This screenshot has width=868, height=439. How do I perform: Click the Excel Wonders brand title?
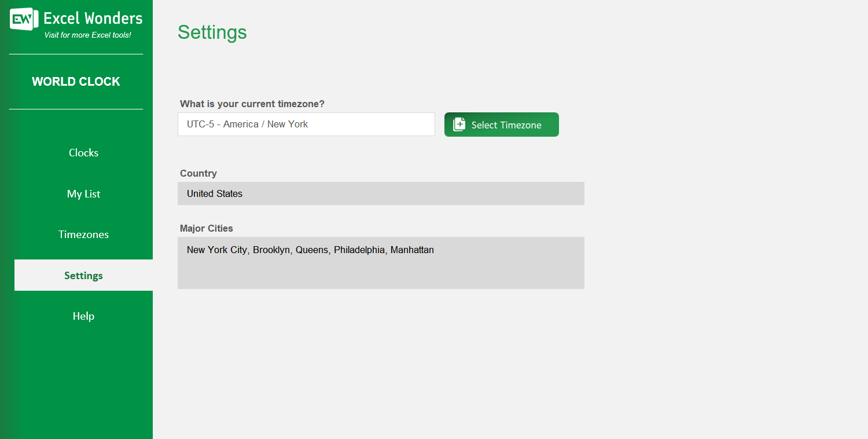[93, 19]
